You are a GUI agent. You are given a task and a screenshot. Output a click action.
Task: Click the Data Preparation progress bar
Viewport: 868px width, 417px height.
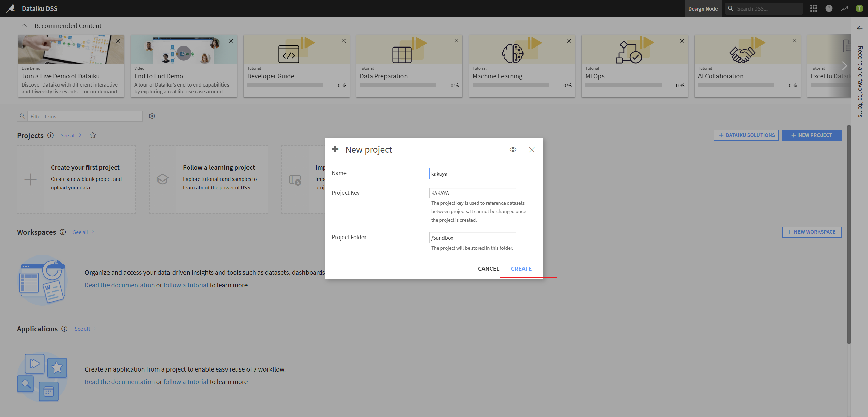tap(398, 86)
